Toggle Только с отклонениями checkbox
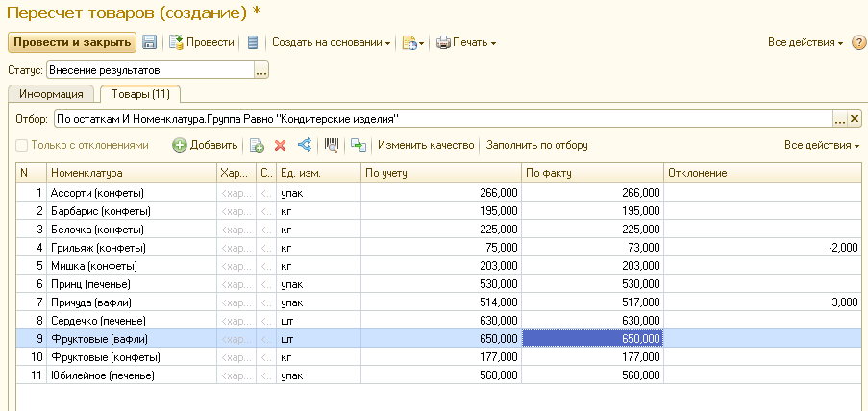868x411 pixels. click(21, 145)
